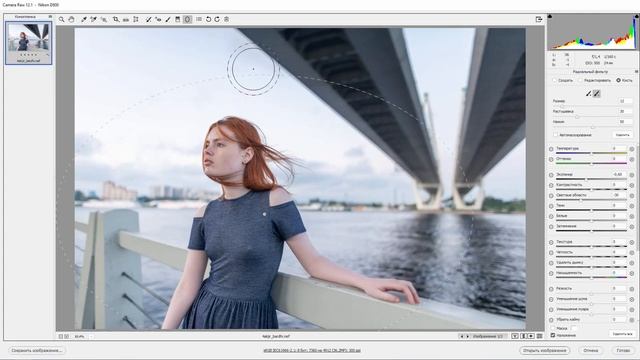Select the Graduated Filter tool
This screenshot has height=360, width=640.
click(178, 19)
